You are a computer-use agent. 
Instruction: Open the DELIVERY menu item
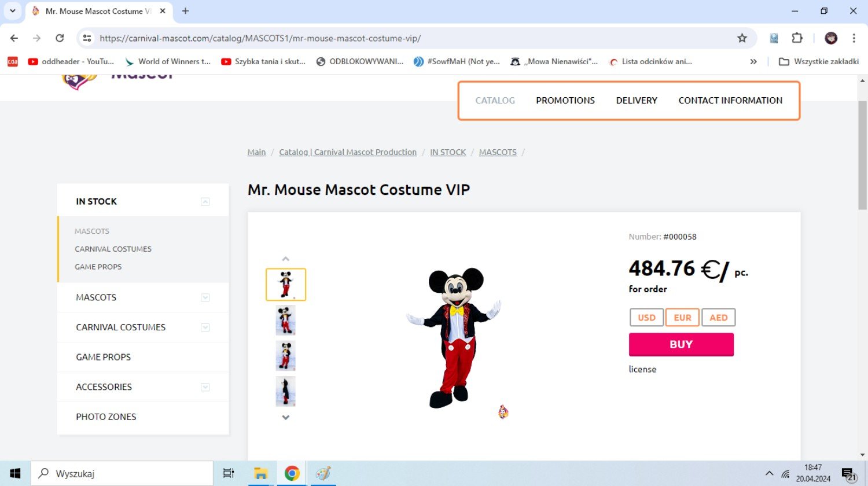click(x=637, y=100)
